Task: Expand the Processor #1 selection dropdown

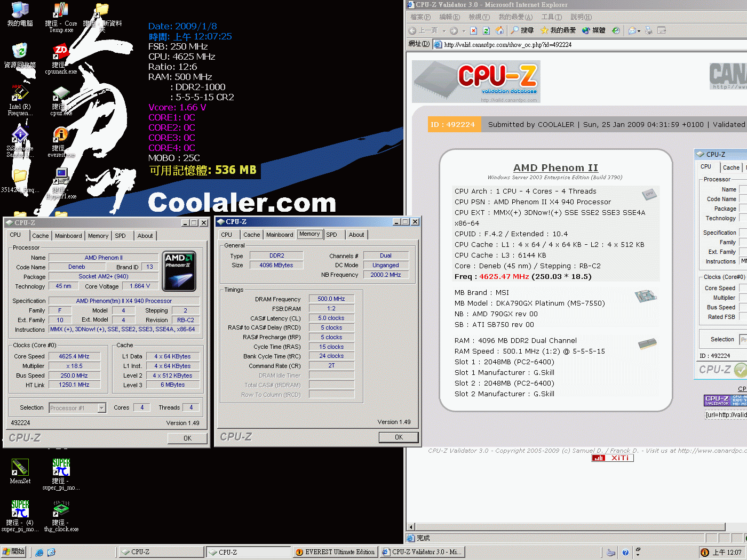Action: (101, 408)
